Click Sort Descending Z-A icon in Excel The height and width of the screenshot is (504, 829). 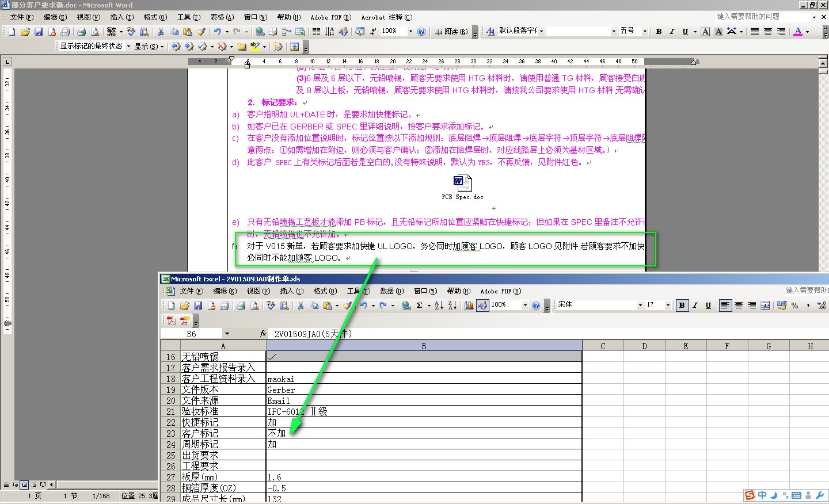pyautogui.click(x=452, y=306)
